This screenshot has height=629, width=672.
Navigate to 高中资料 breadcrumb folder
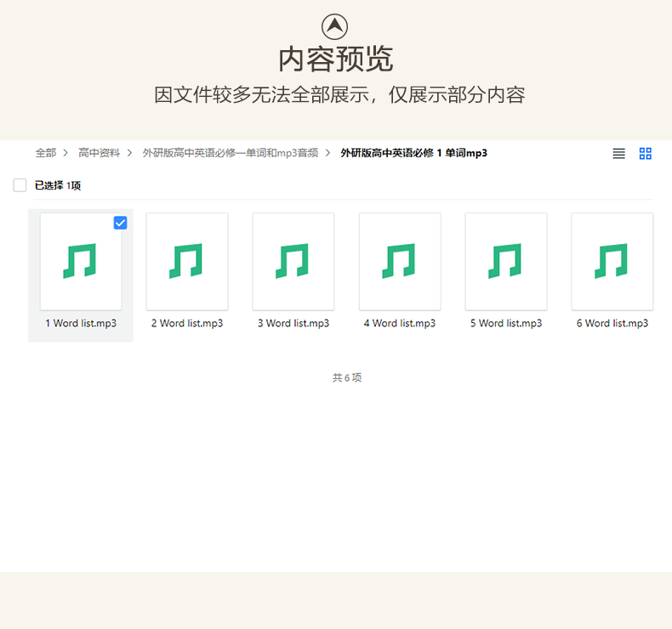(x=99, y=153)
